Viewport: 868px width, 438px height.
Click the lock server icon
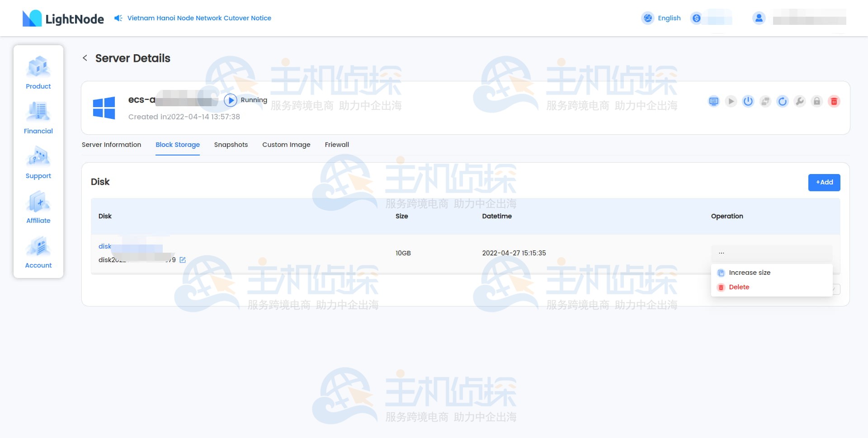pyautogui.click(x=816, y=101)
